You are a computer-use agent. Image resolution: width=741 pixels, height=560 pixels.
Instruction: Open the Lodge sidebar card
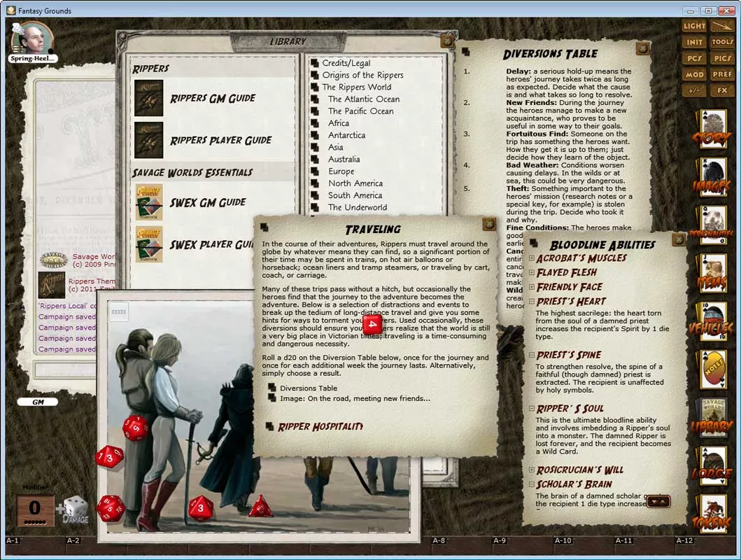[x=712, y=466]
